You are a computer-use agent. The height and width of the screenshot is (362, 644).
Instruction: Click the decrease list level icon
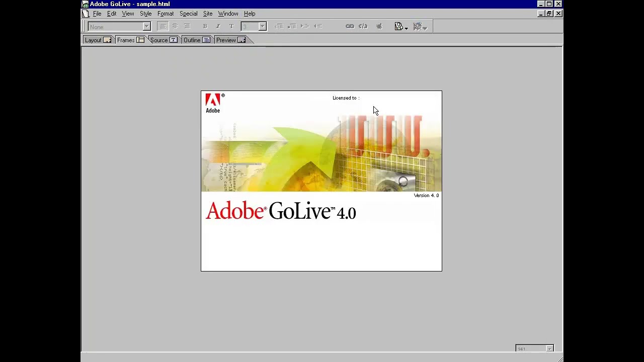(x=318, y=27)
